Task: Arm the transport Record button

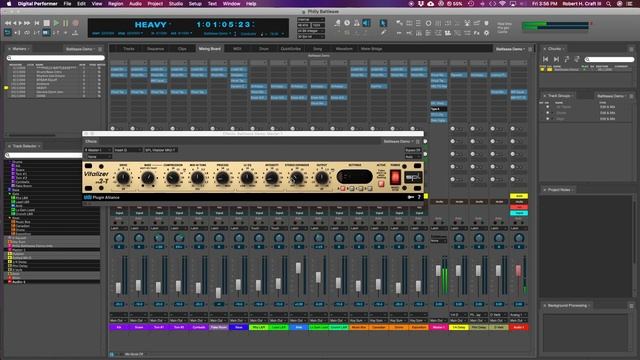Action: pos(76,23)
